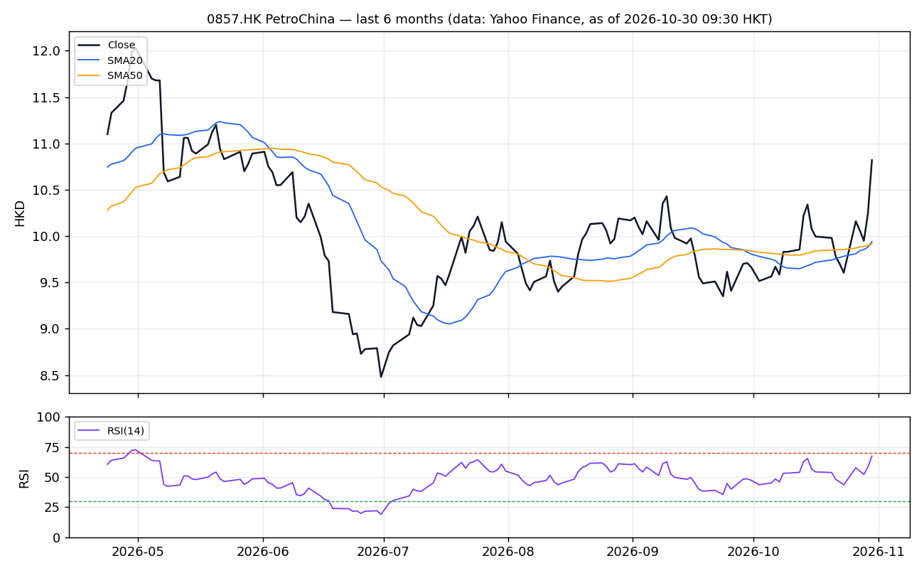Click the "10.0" price tick label
The height and width of the screenshot is (573, 924).
[x=48, y=236]
